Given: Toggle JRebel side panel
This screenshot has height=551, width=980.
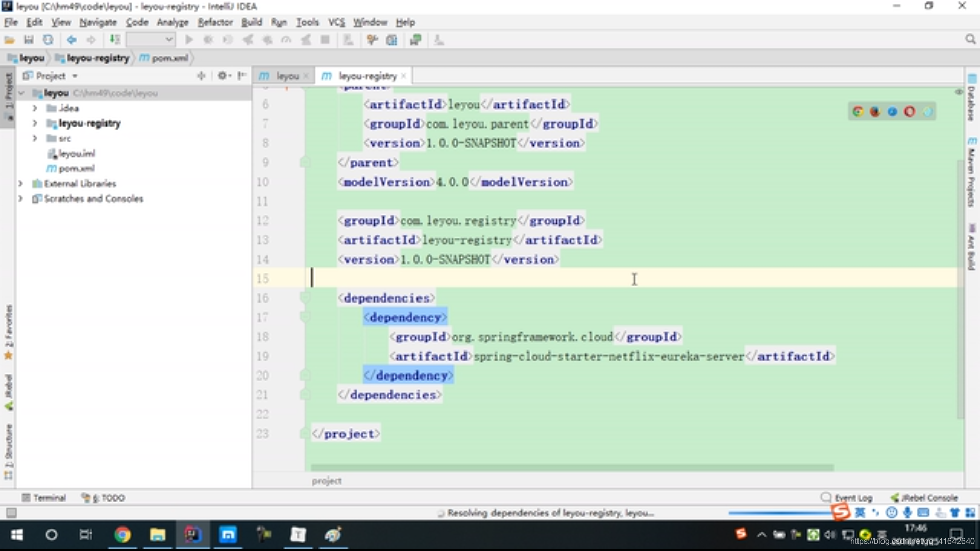Looking at the screenshot, I should coord(8,392).
